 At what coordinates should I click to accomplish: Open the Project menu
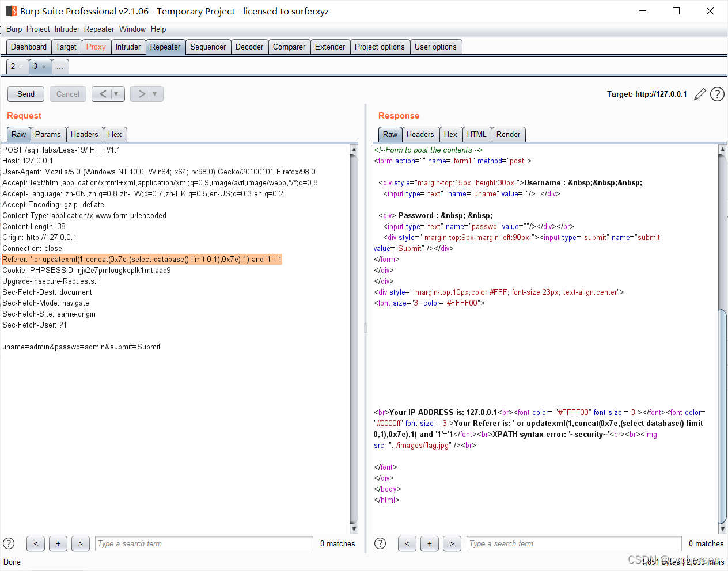pos(38,29)
